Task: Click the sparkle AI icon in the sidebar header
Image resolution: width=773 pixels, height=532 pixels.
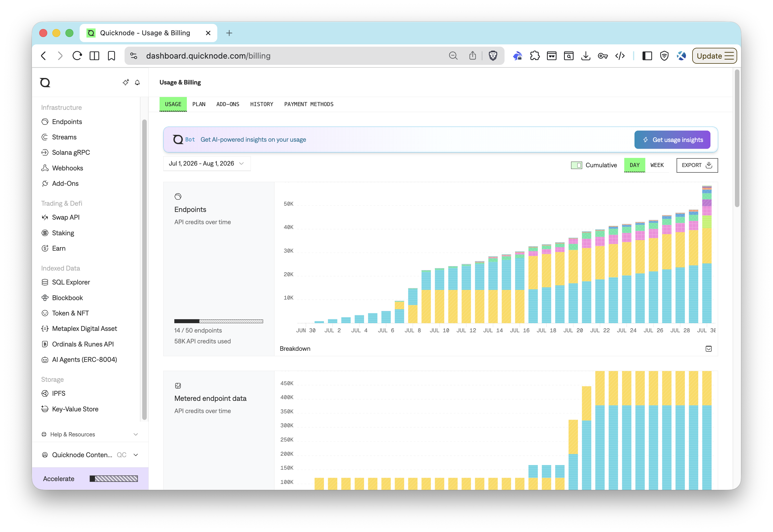Action: pos(126,82)
